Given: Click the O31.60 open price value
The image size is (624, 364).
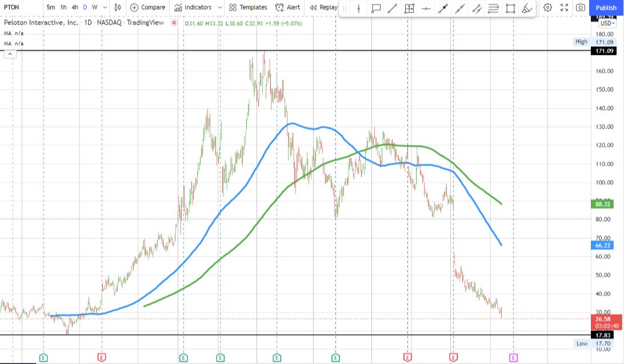Looking at the screenshot, I should click(x=194, y=23).
